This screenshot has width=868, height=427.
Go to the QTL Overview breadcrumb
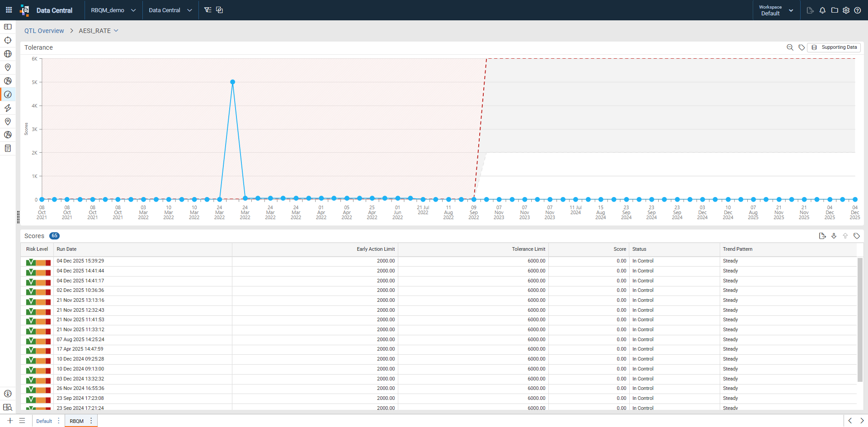[x=44, y=31]
